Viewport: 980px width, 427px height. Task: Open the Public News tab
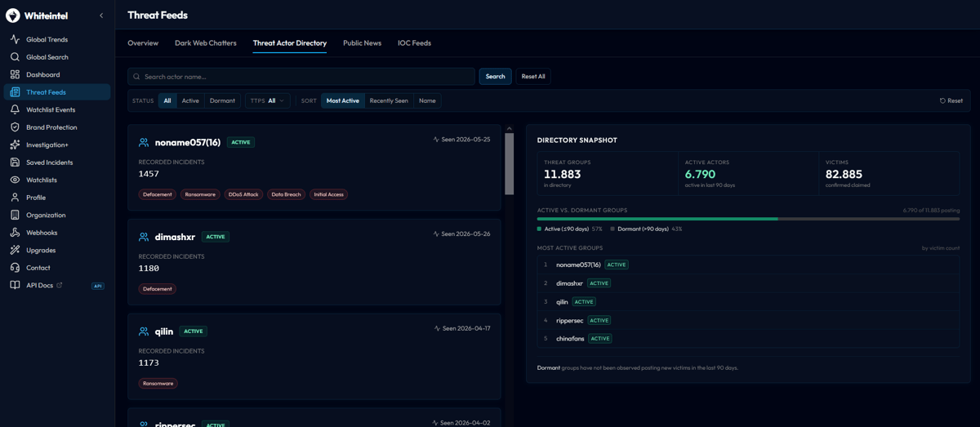click(x=362, y=43)
